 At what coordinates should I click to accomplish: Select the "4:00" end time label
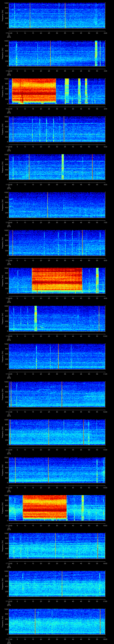[x=105, y=109]
